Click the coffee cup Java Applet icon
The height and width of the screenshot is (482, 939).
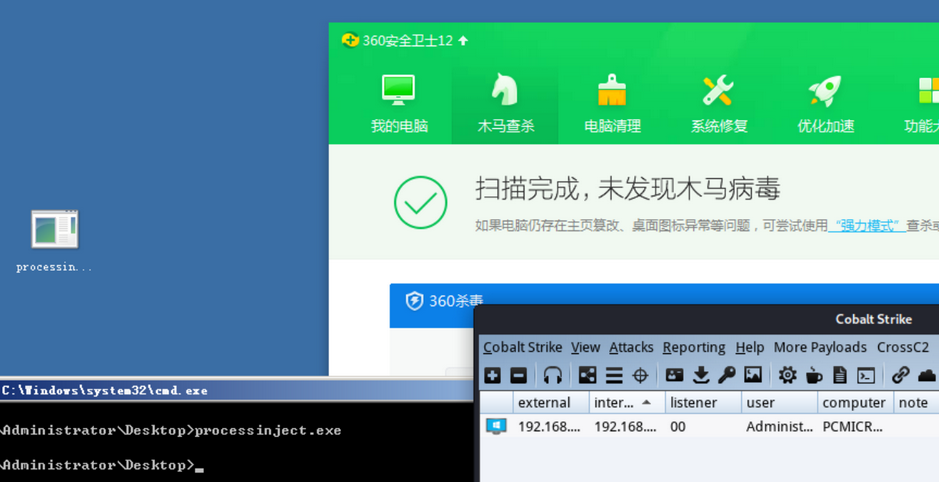point(814,375)
